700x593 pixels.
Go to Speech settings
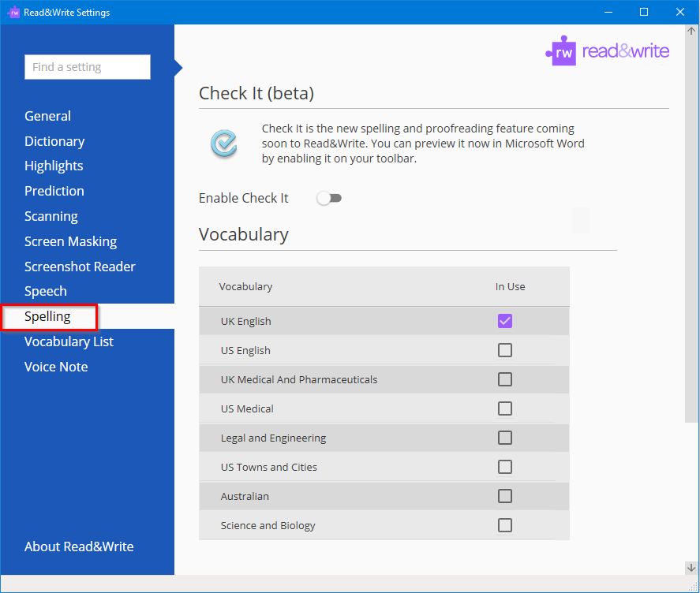click(46, 291)
